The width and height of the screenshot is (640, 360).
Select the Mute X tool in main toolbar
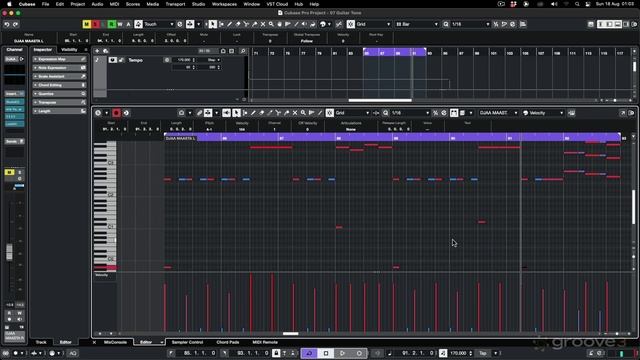point(263,24)
